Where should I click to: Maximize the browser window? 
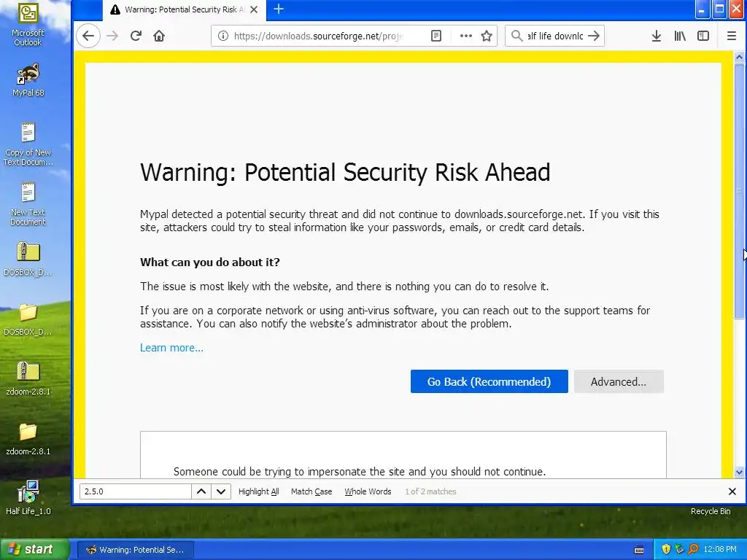719,9
